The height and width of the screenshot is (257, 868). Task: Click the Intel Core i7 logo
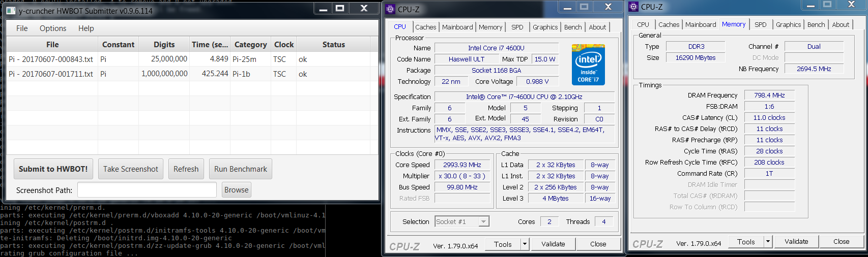point(588,65)
